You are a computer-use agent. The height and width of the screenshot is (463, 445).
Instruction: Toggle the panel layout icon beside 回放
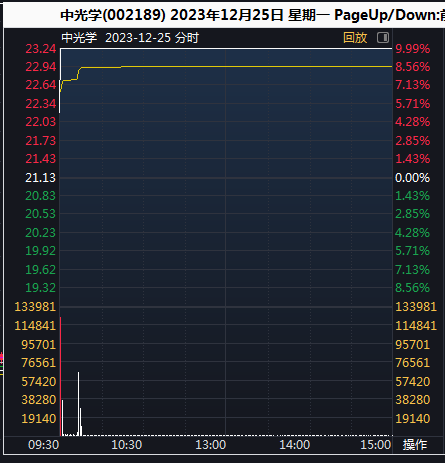[383, 38]
